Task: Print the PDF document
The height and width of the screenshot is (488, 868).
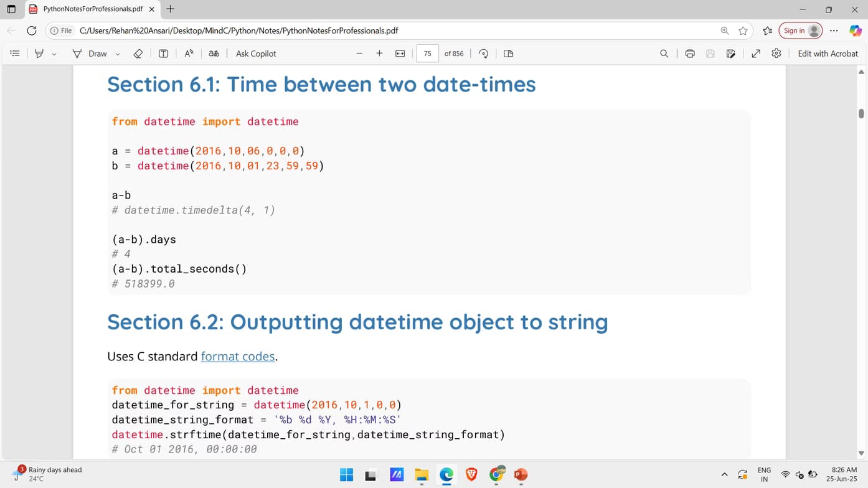Action: click(689, 54)
